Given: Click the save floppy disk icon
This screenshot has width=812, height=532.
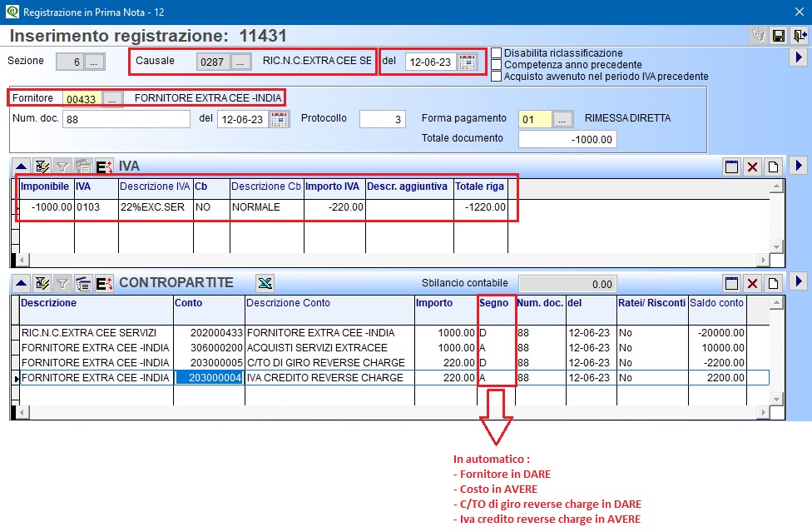Looking at the screenshot, I should click(x=778, y=36).
